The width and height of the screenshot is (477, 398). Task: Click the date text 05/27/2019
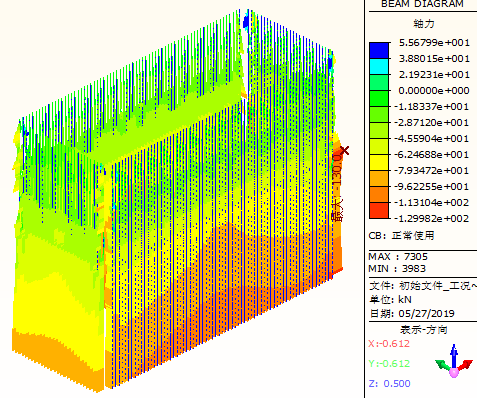tap(426, 313)
